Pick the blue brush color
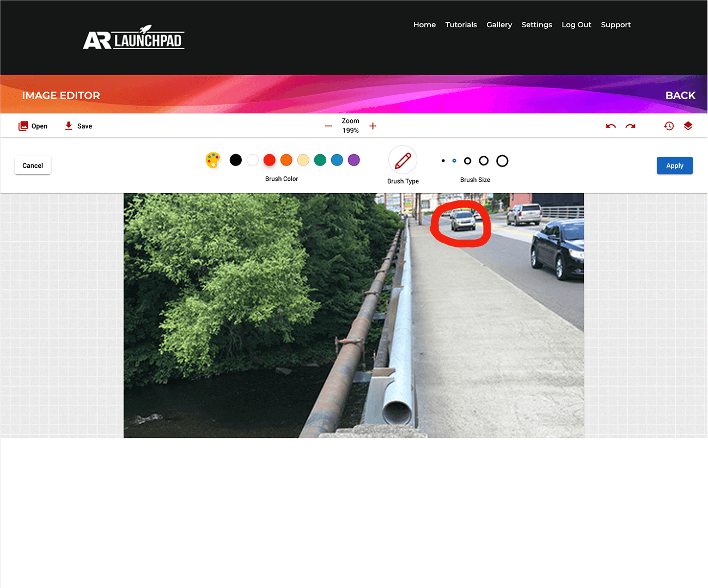Screen dimensions: 708x588 point(337,160)
